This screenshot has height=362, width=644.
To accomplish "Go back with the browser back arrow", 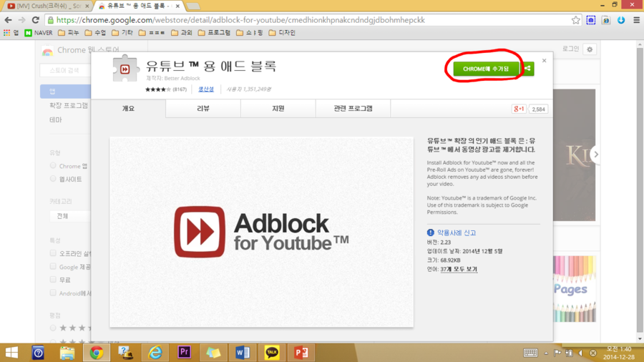I will 8,20.
